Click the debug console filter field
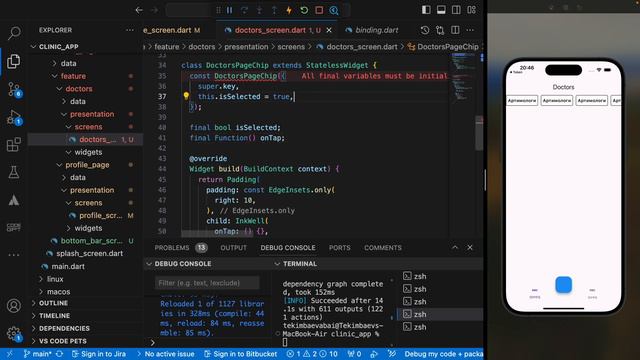The image size is (640, 360). click(207, 283)
